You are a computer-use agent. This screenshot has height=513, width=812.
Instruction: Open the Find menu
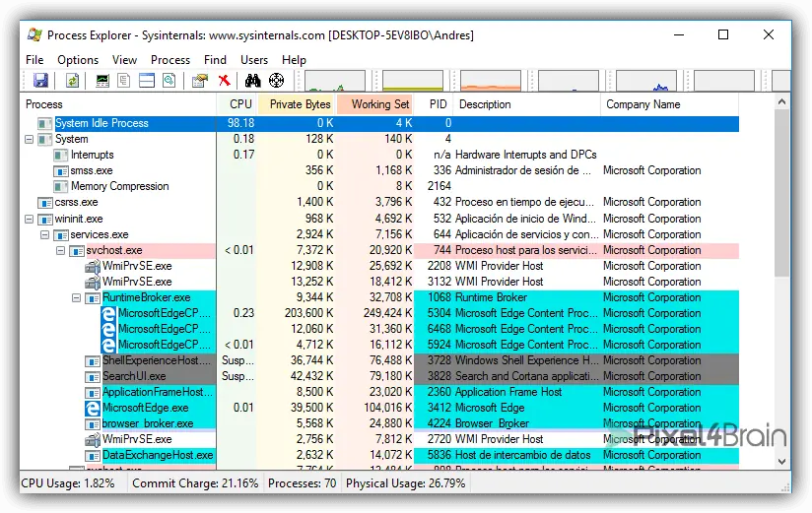pos(215,60)
